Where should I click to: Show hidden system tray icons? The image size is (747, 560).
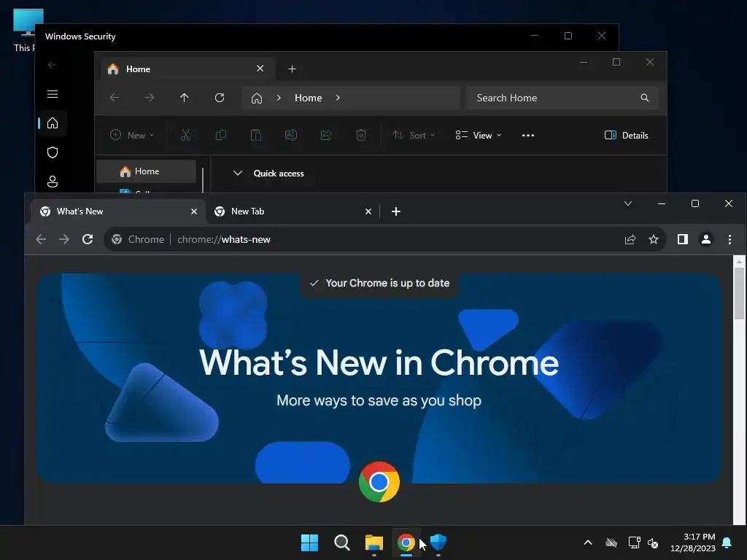click(x=588, y=542)
